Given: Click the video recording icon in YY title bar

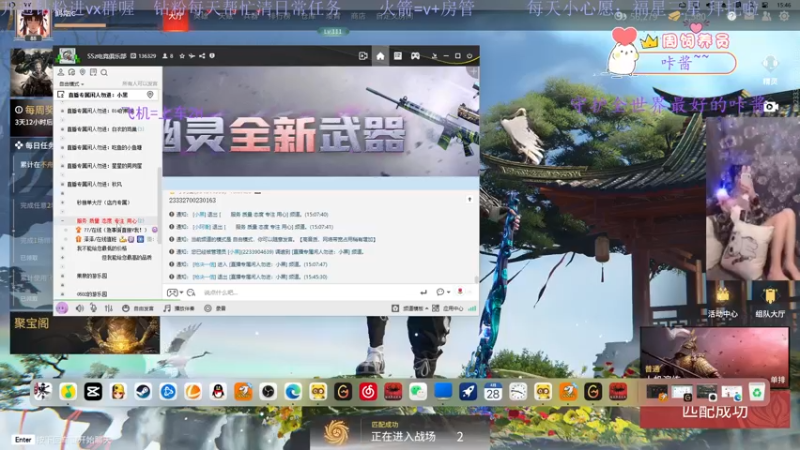Looking at the screenshot, I should [363, 56].
